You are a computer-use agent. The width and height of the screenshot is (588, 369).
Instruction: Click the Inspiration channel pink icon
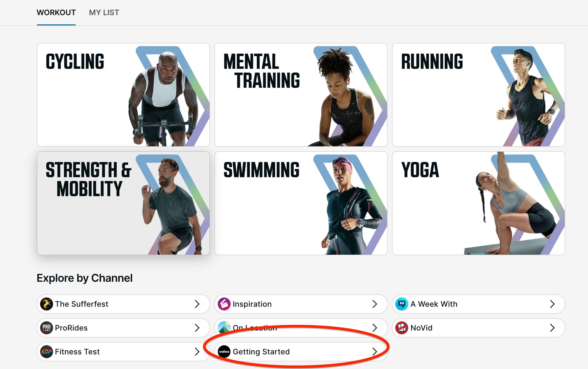(x=224, y=304)
